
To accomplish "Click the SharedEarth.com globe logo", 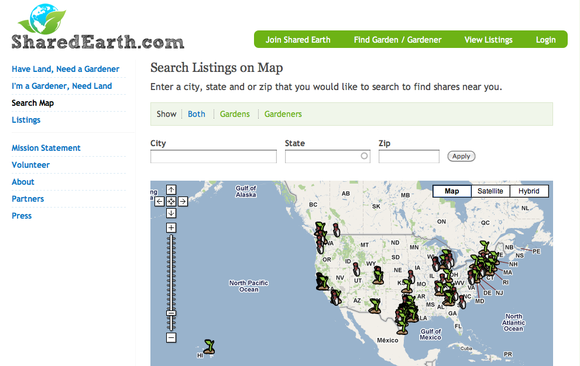I will pyautogui.click(x=42, y=19).
